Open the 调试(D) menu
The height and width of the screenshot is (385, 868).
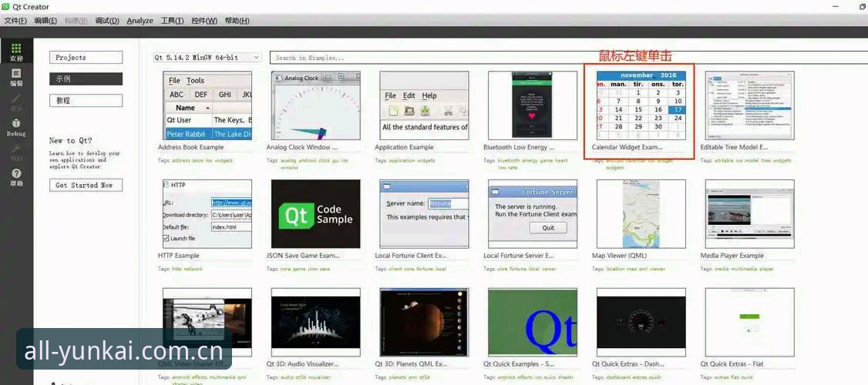(107, 21)
